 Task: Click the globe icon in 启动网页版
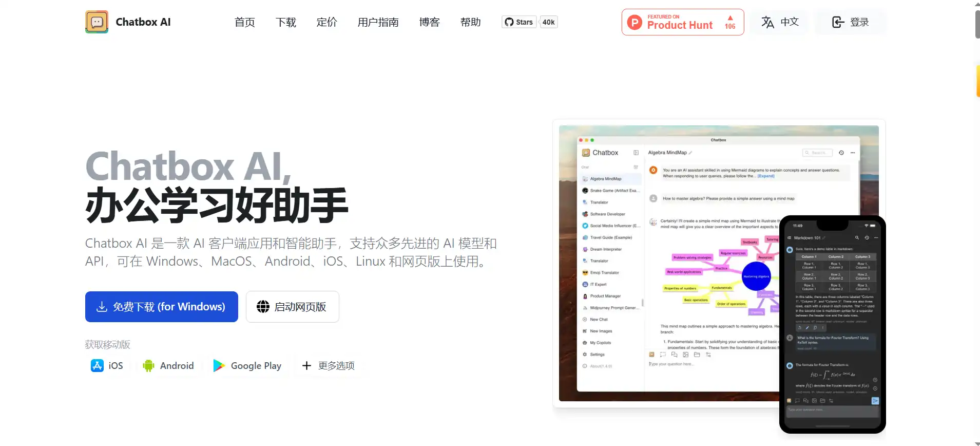(263, 307)
